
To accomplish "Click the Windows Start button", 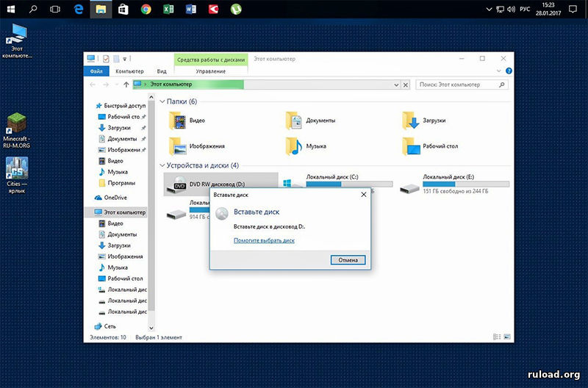I will point(11,9).
